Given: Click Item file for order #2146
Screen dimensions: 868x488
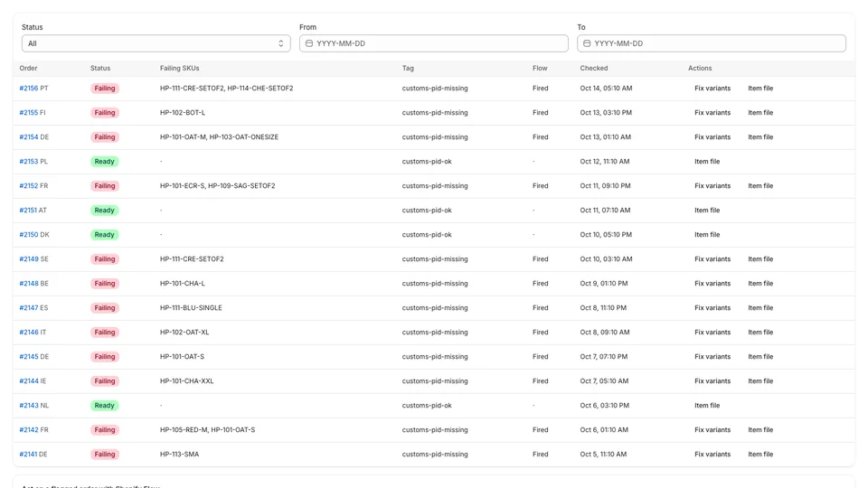Looking at the screenshot, I should click(760, 332).
